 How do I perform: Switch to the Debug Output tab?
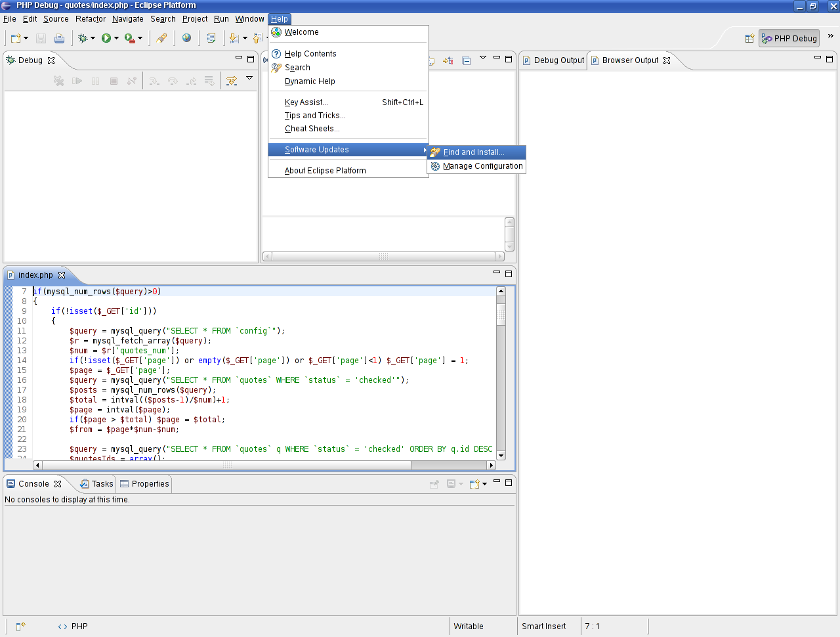[x=553, y=60]
